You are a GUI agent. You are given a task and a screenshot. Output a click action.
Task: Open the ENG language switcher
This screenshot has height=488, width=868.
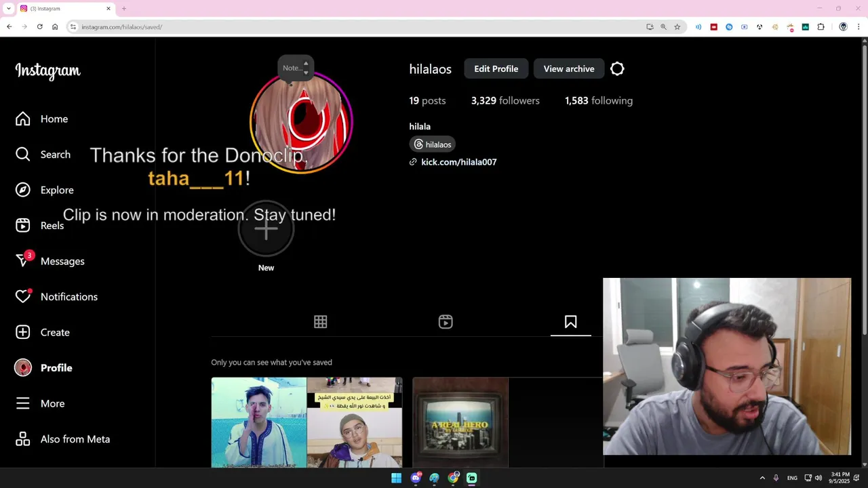pos(792,478)
